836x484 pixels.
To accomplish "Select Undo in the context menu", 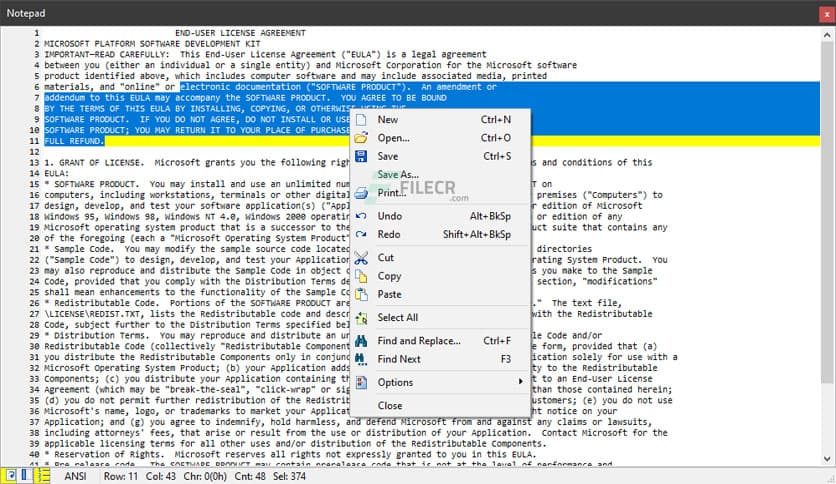I will point(440,216).
